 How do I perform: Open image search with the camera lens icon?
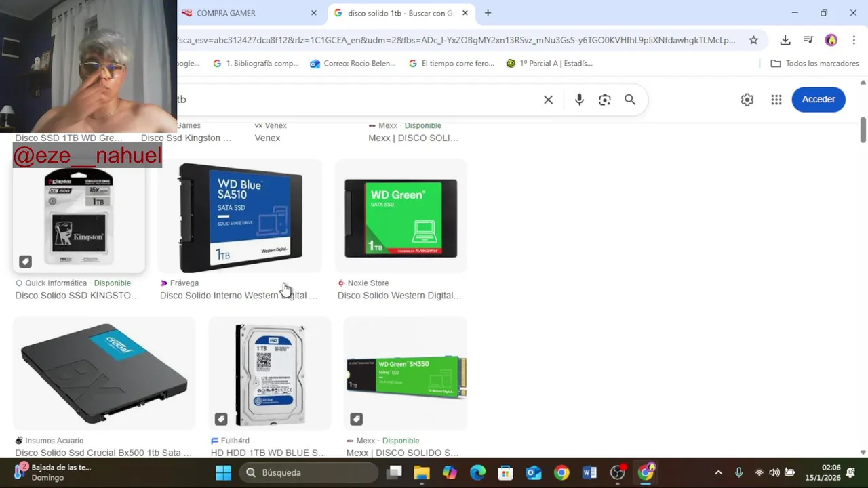pyautogui.click(x=605, y=100)
